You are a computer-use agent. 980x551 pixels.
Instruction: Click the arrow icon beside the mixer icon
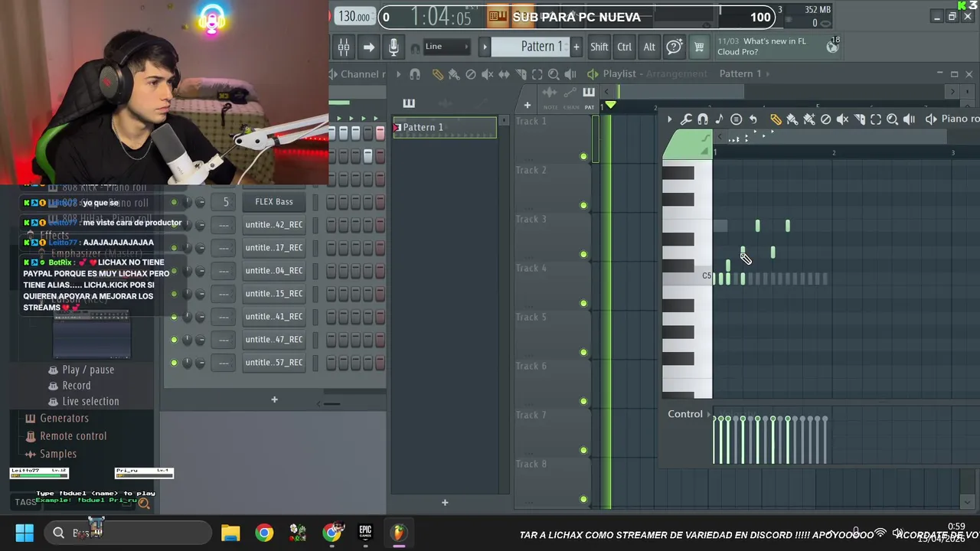point(368,47)
